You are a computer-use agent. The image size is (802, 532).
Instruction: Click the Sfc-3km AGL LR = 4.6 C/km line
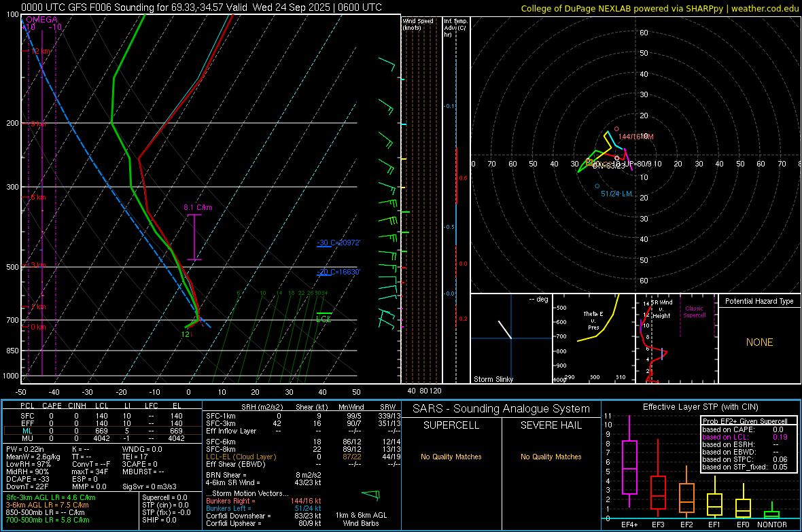[51, 497]
